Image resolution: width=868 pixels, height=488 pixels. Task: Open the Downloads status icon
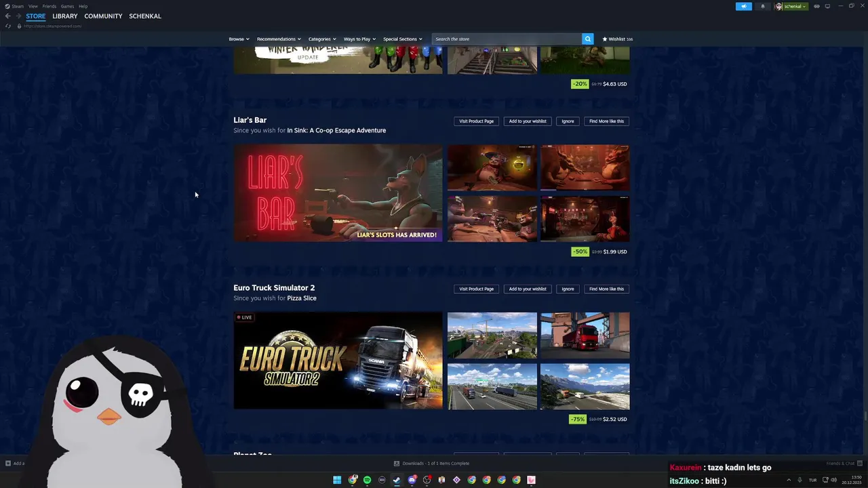tap(397, 464)
